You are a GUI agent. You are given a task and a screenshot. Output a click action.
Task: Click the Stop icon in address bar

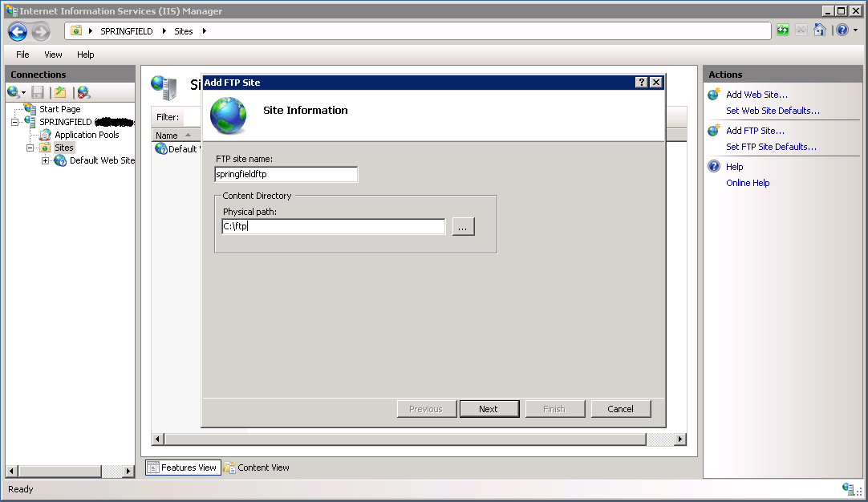point(801,30)
